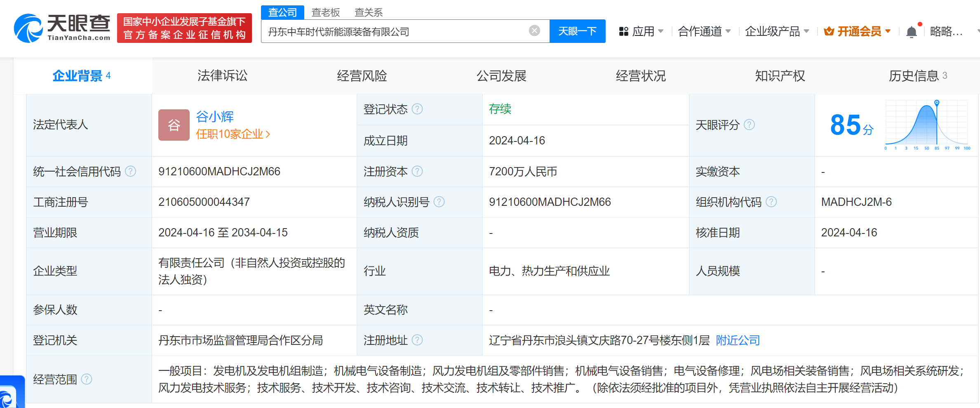Click help icon beside 注册资本
The height and width of the screenshot is (408, 980).
point(417,171)
